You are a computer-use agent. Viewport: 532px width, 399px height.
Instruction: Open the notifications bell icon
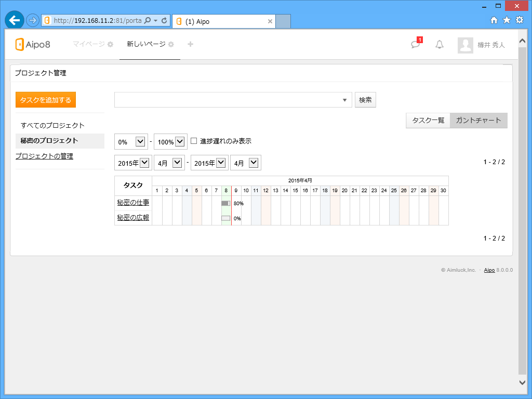(440, 44)
